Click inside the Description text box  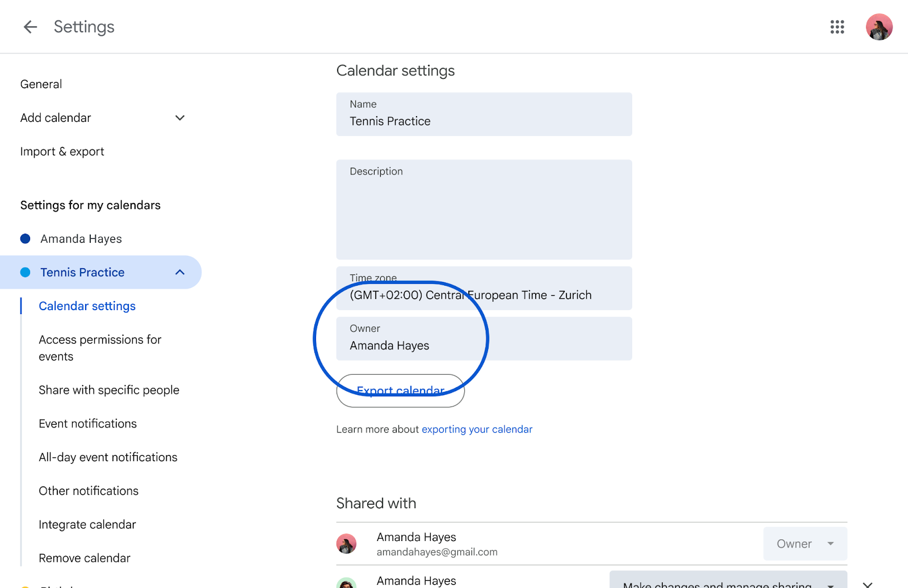484,210
